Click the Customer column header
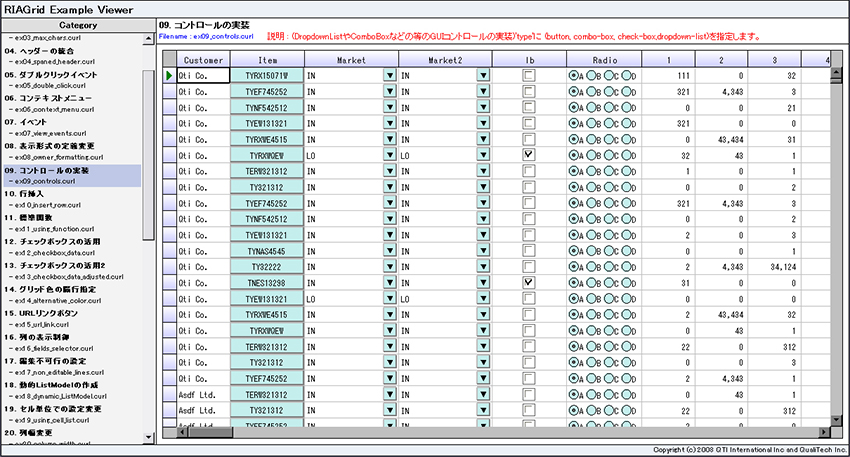 (203, 60)
